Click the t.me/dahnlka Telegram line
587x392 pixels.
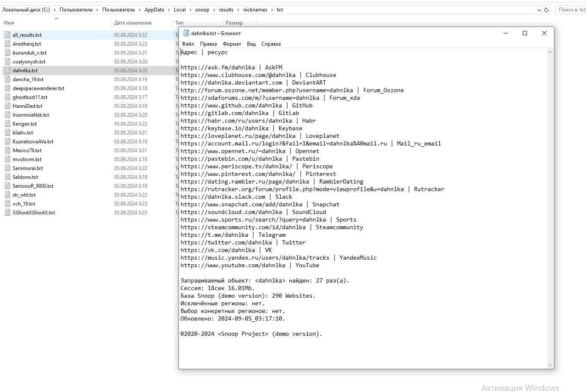[233, 235]
